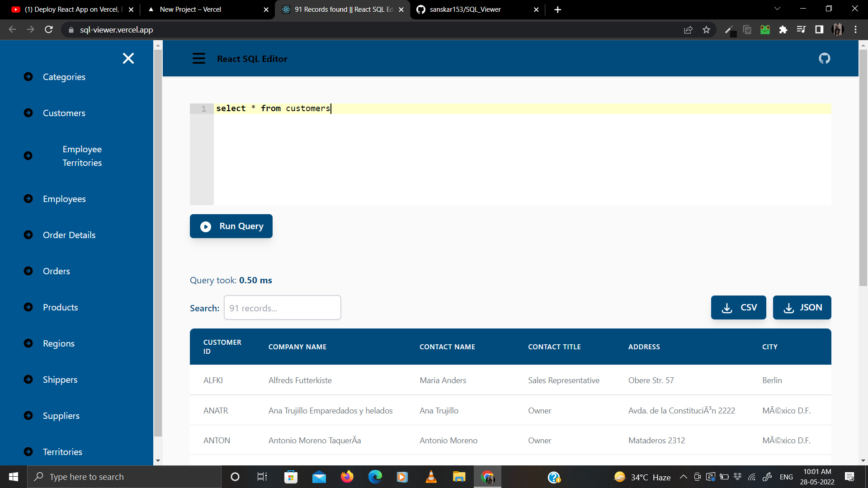The height and width of the screenshot is (488, 868).
Task: Close the sidebar with the X icon
Action: [x=128, y=58]
